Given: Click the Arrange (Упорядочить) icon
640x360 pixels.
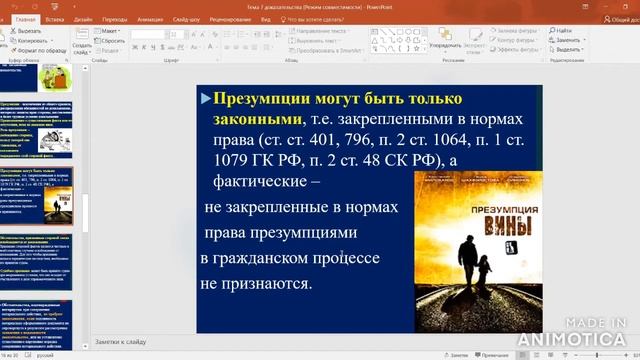Looking at the screenshot, I should 445,34.
